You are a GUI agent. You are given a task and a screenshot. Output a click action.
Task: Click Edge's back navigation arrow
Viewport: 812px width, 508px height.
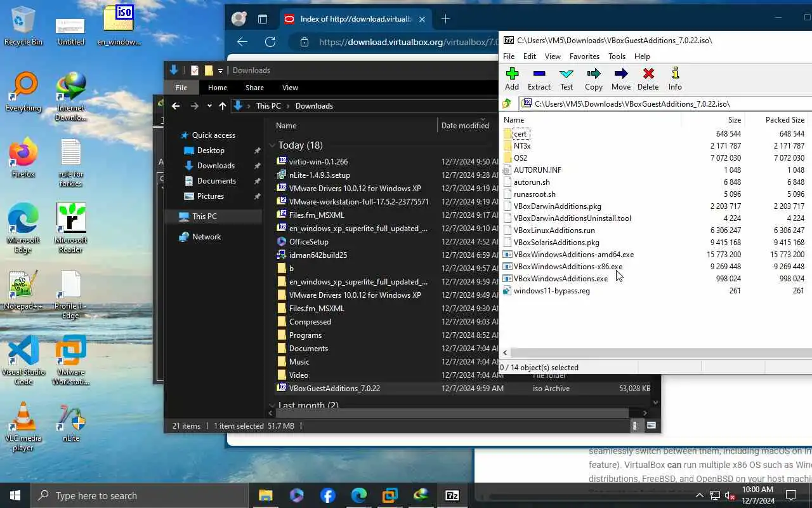point(242,42)
